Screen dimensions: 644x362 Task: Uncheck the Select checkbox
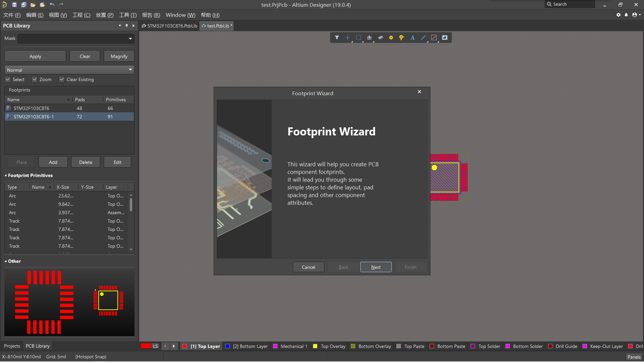pos(8,79)
